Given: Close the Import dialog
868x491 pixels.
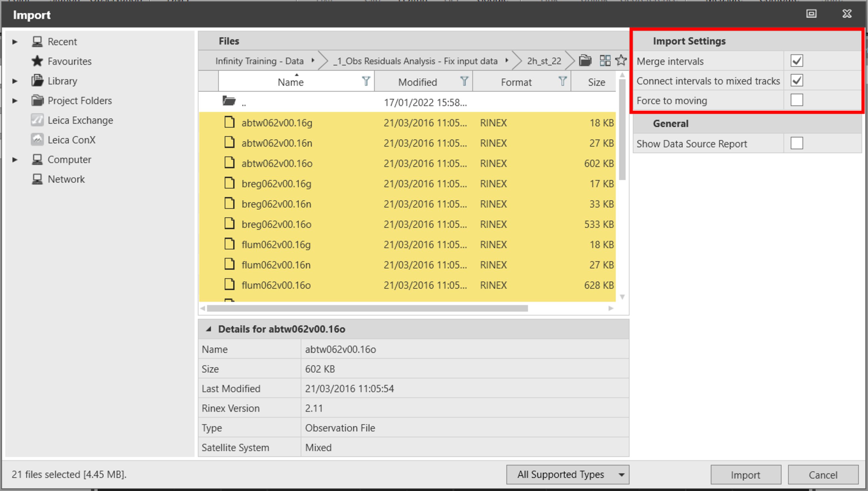Looking at the screenshot, I should [x=847, y=14].
